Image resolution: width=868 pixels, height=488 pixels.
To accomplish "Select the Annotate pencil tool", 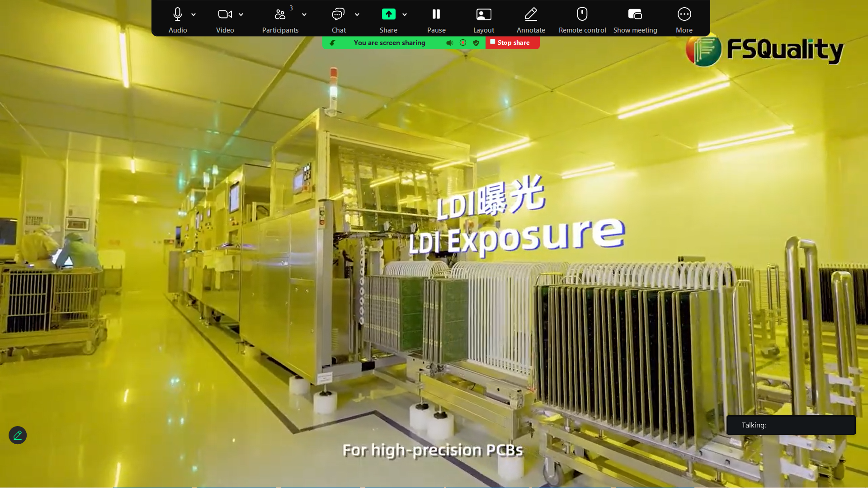I will 531,14.
